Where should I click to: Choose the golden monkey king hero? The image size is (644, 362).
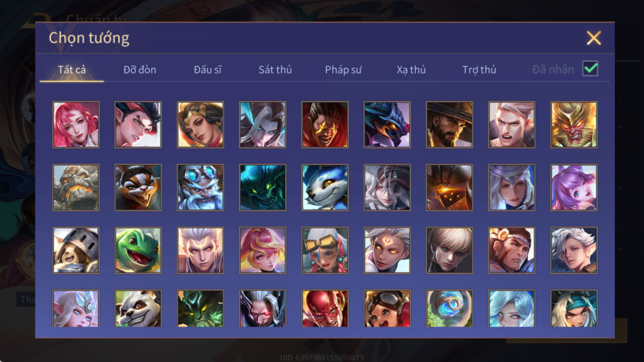(574, 125)
